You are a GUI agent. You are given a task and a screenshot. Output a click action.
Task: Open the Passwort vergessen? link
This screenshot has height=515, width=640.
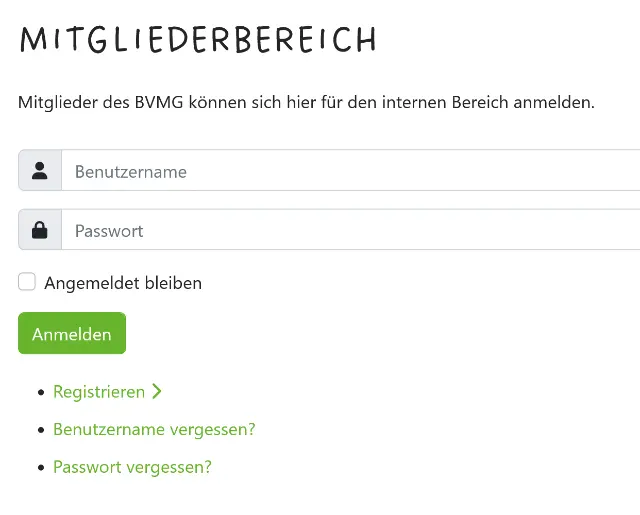pyautogui.click(x=132, y=467)
